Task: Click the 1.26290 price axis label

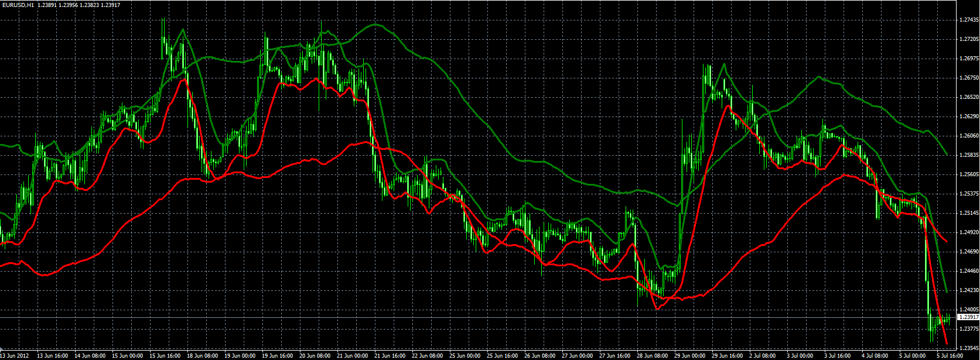Action: coord(968,116)
